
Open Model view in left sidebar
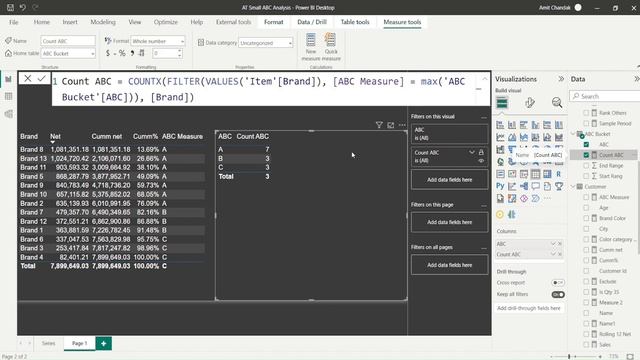click(9, 114)
